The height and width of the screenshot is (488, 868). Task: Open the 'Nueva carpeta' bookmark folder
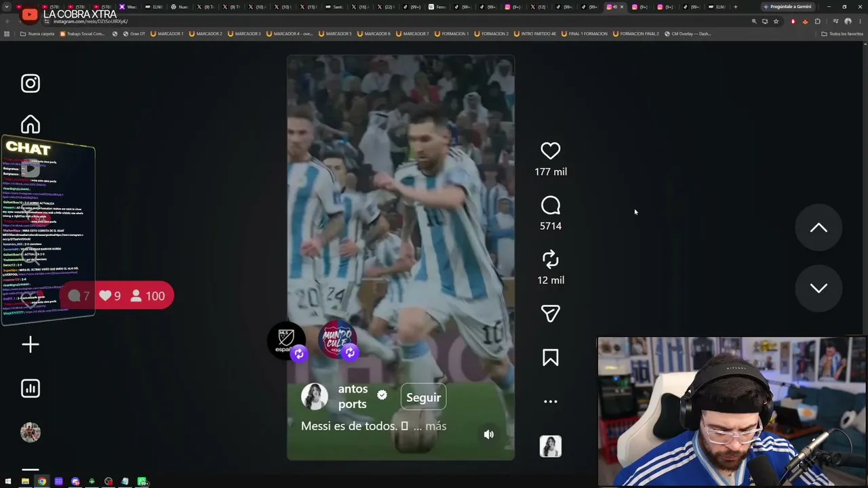tap(37, 34)
